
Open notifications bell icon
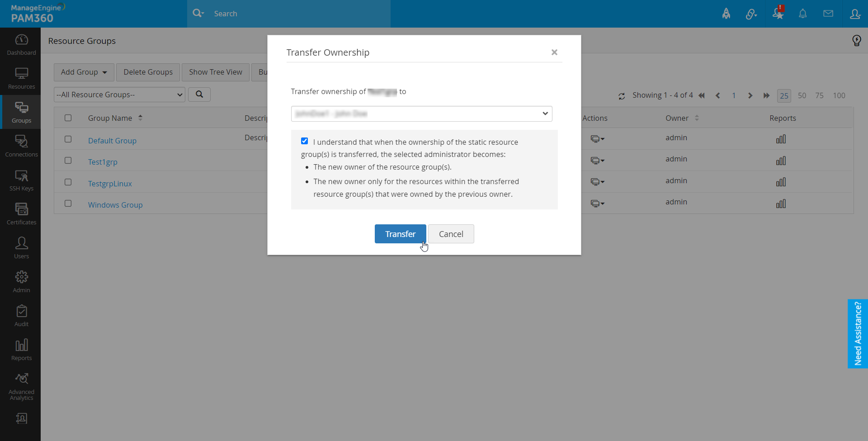coord(802,14)
